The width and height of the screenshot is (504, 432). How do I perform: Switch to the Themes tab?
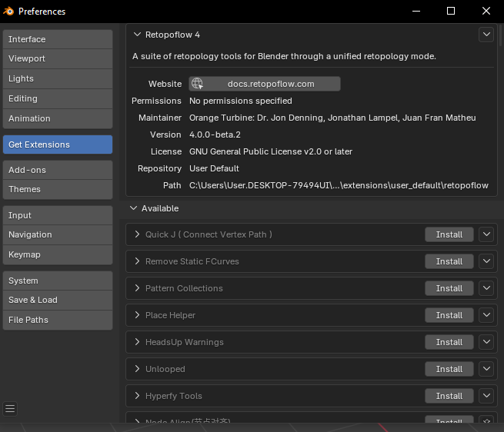click(x=57, y=189)
